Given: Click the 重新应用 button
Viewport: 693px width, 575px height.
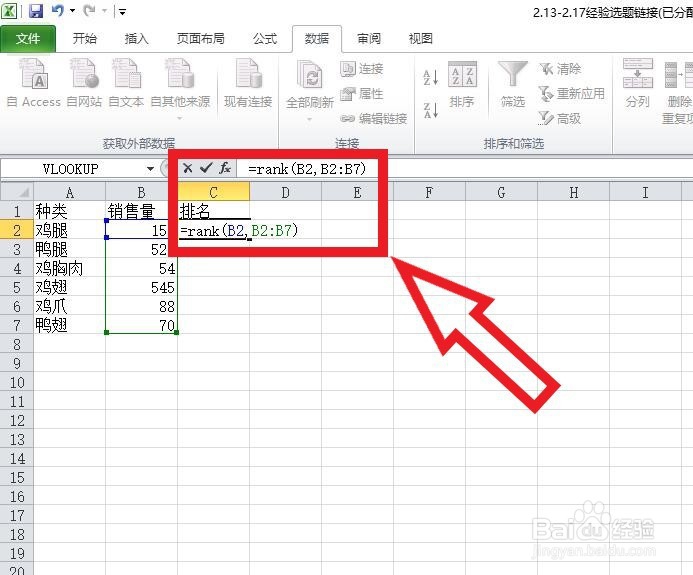Looking at the screenshot, I should click(572, 94).
